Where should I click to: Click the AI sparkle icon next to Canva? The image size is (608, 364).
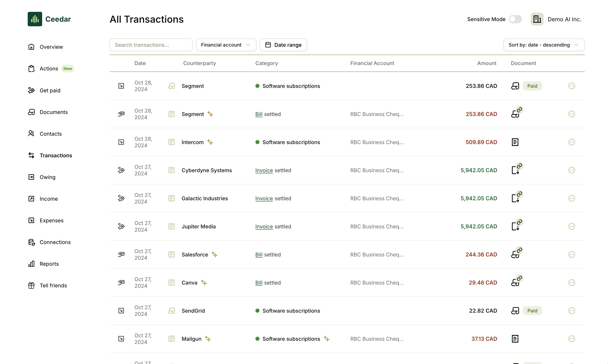tap(204, 283)
